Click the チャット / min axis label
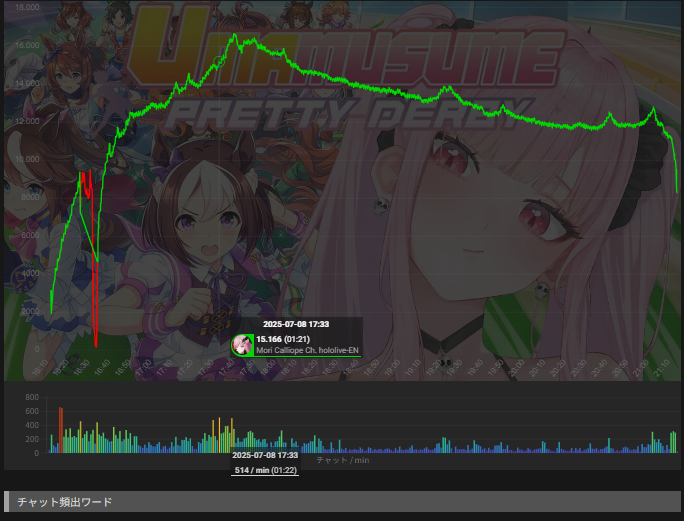The width and height of the screenshot is (684, 521). [342, 460]
